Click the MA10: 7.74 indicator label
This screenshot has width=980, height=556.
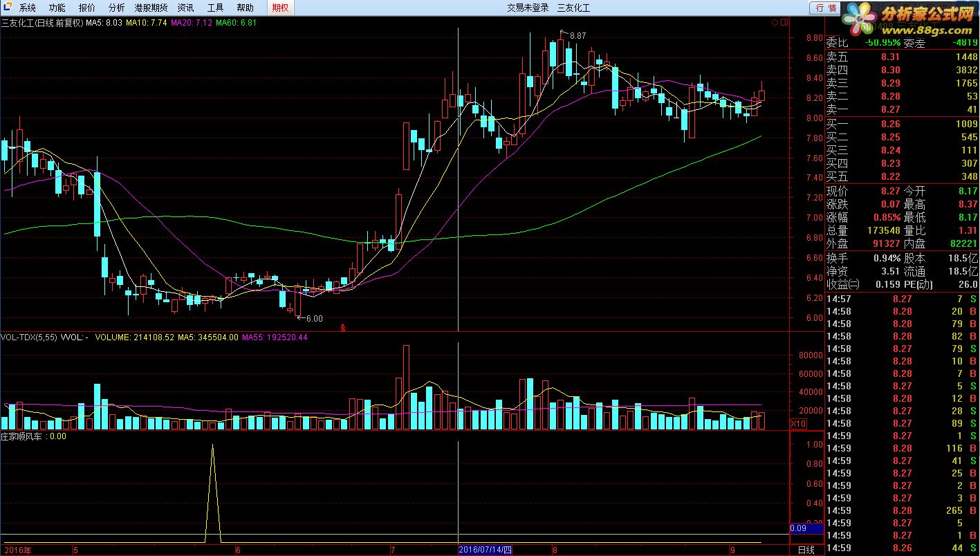point(146,23)
